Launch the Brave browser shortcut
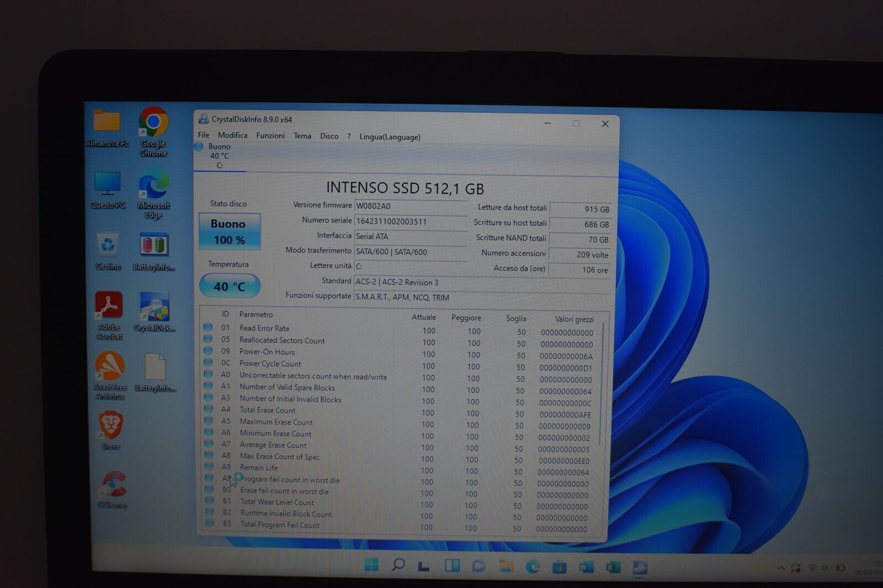883x588 pixels. tap(111, 430)
